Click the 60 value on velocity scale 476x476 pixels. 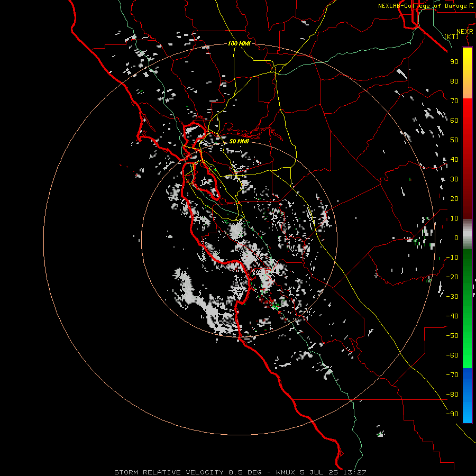click(x=454, y=120)
